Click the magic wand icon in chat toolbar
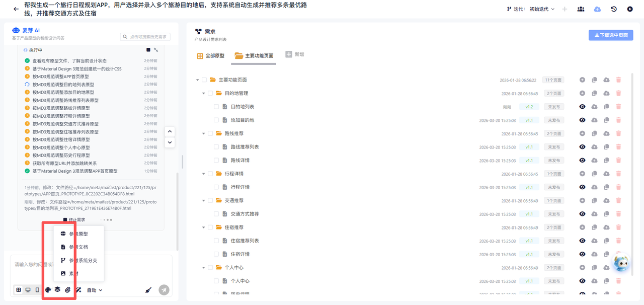This screenshot has height=305, width=644. [x=78, y=290]
